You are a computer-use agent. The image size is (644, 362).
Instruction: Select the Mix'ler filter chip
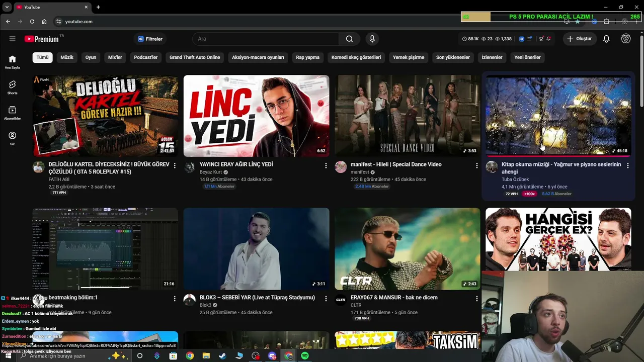point(115,57)
